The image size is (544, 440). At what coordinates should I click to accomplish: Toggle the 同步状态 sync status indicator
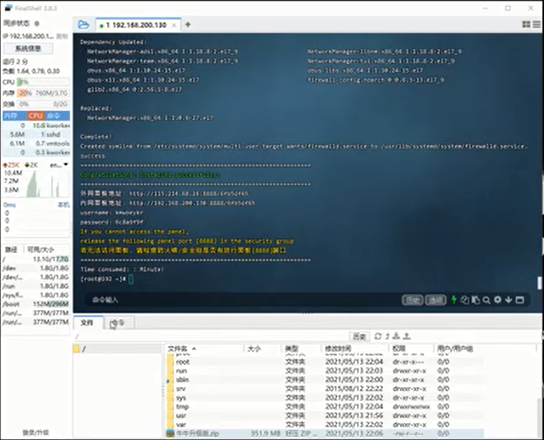37,24
